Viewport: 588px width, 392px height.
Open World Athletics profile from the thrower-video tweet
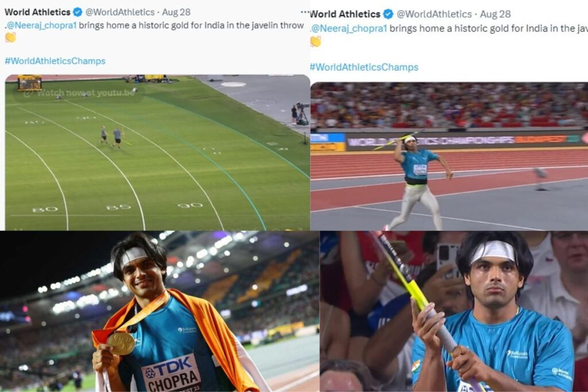click(345, 14)
